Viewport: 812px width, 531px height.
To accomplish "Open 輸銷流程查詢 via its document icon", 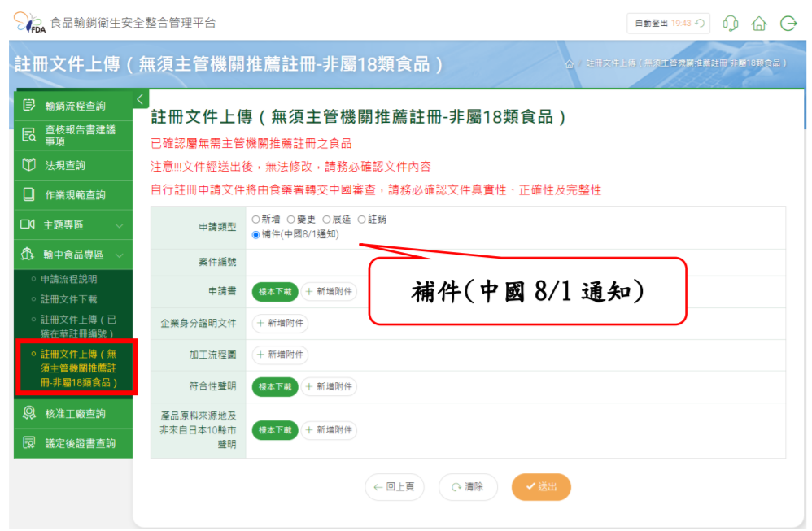I will 28,105.
